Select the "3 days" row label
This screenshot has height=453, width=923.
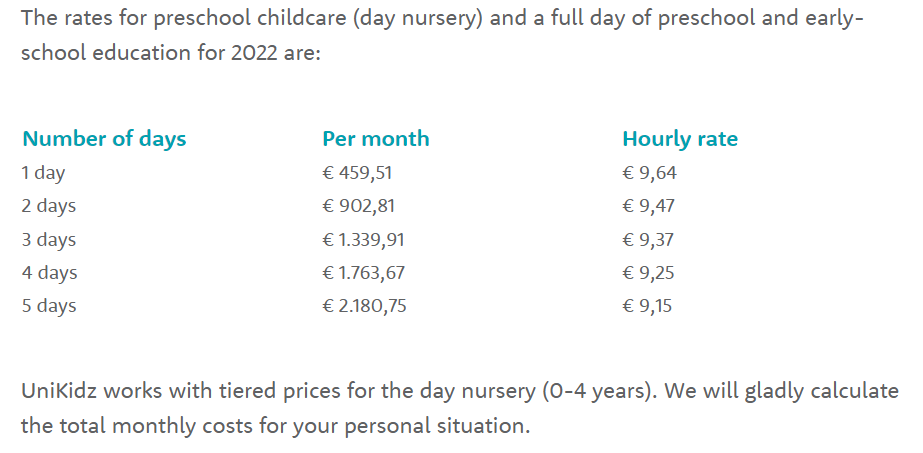49,240
